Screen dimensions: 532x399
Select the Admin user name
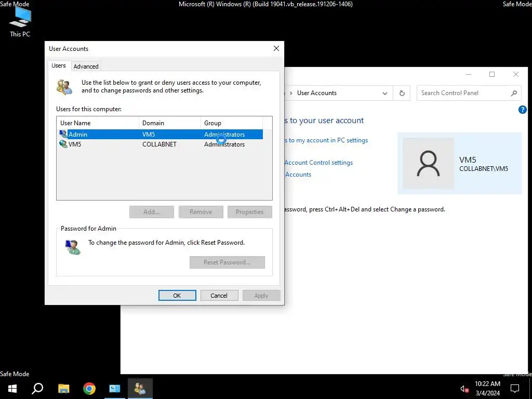78,135
